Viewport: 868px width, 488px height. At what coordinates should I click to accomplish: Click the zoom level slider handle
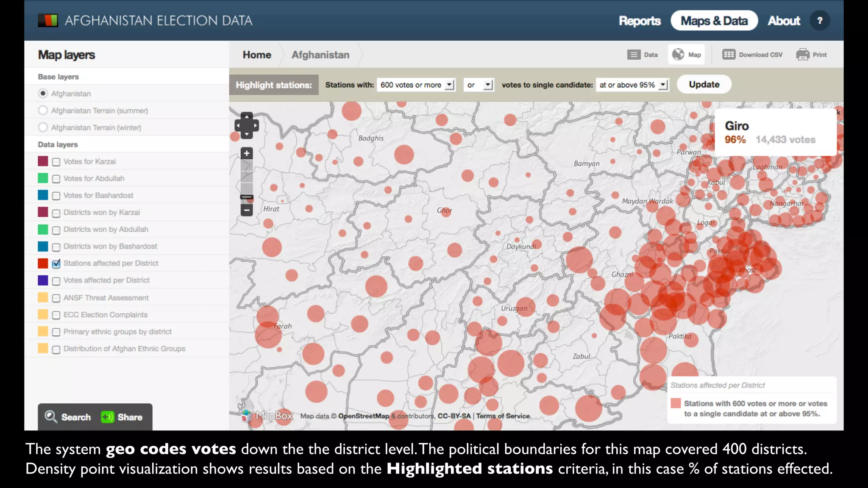tap(247, 197)
